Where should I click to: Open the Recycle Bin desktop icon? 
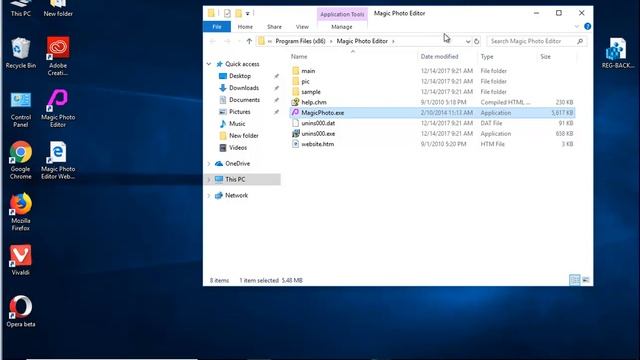(21, 53)
